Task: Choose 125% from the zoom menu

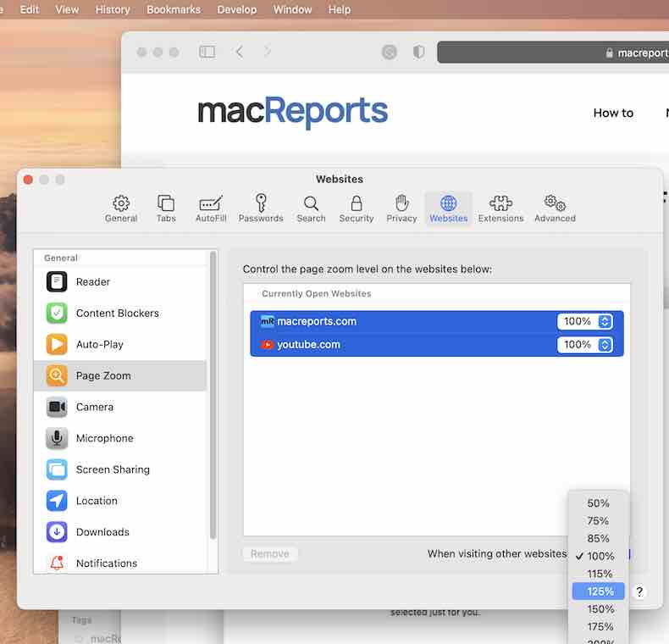Action: tap(598, 591)
